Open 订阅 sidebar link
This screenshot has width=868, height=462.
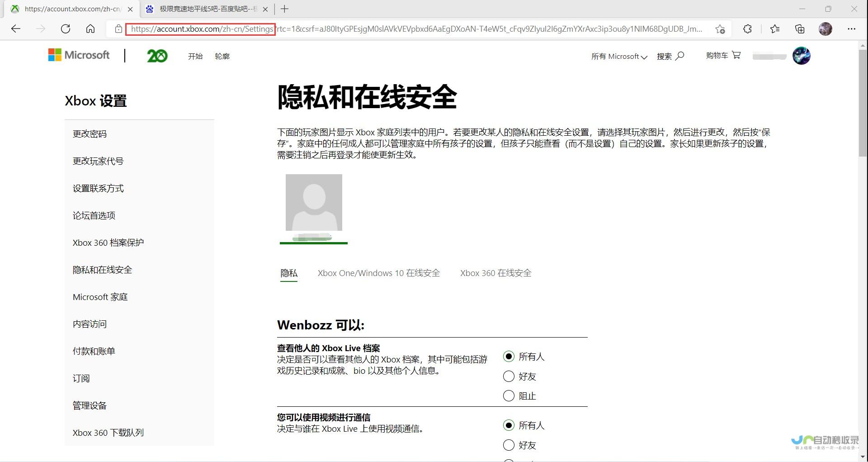click(81, 378)
